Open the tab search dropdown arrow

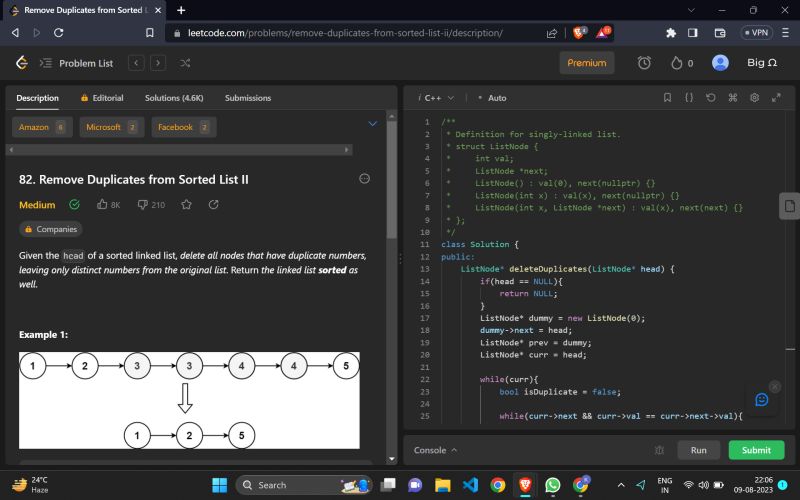click(691, 10)
